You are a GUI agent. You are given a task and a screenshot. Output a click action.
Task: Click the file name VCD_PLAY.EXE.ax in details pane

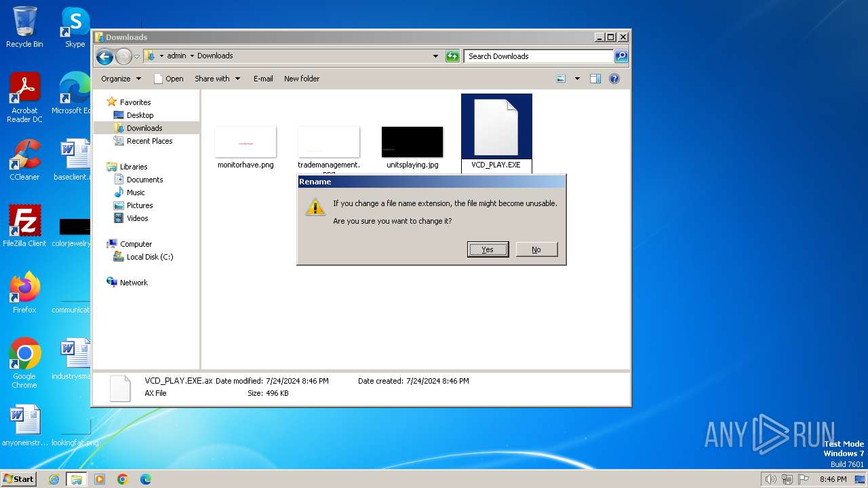(178, 381)
